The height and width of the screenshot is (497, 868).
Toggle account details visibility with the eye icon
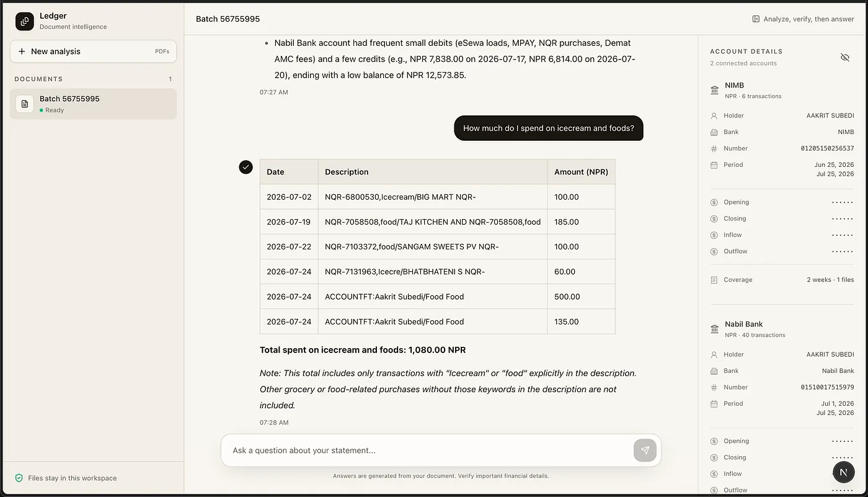[844, 57]
